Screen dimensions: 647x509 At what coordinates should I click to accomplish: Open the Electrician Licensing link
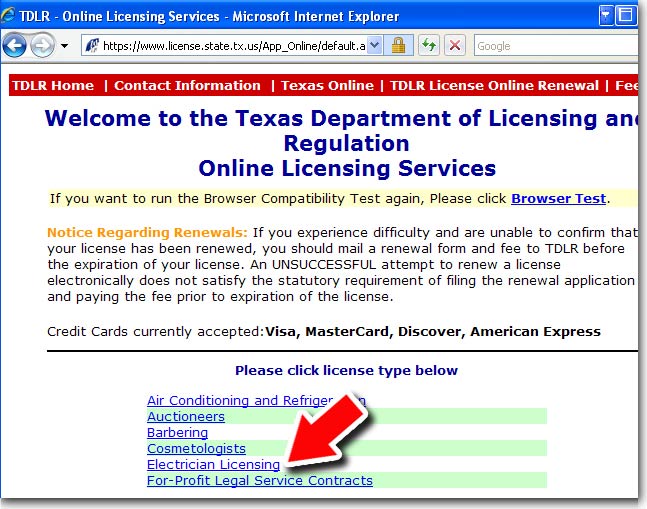[213, 464]
